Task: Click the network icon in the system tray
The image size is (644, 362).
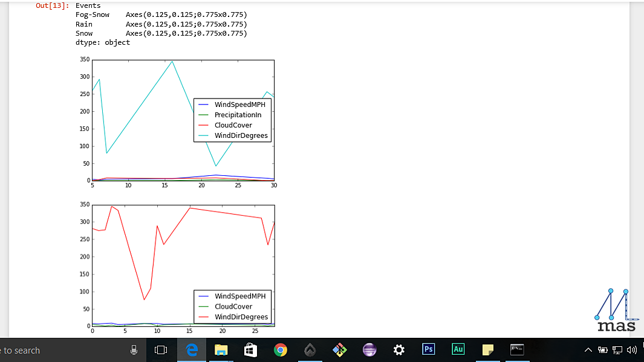Action: point(617,350)
